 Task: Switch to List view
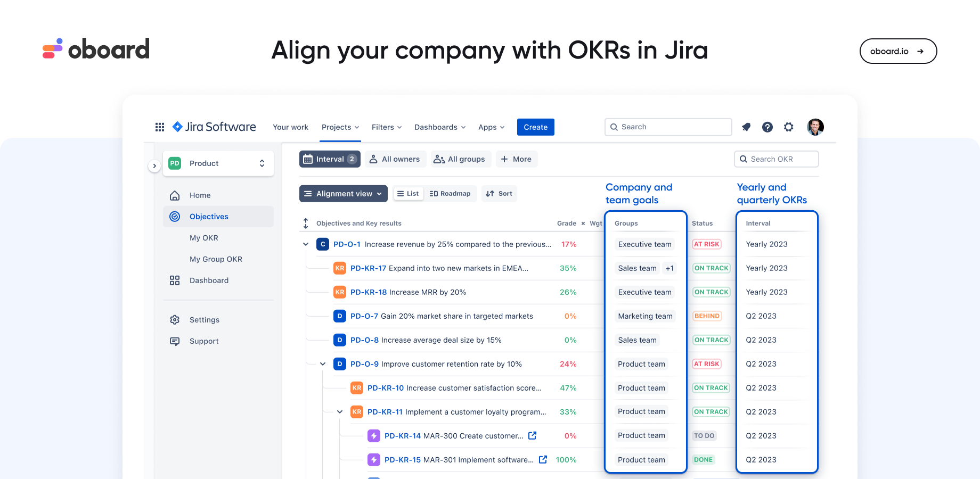click(x=409, y=194)
